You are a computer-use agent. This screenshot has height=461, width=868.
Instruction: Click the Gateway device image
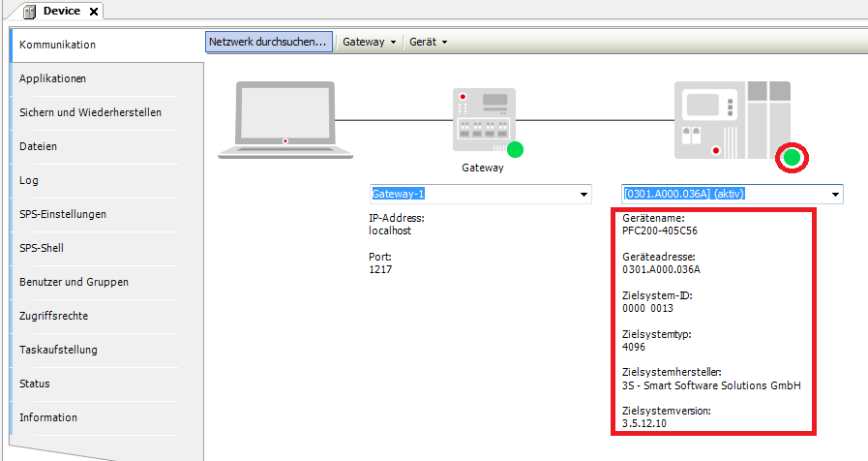pos(482,119)
